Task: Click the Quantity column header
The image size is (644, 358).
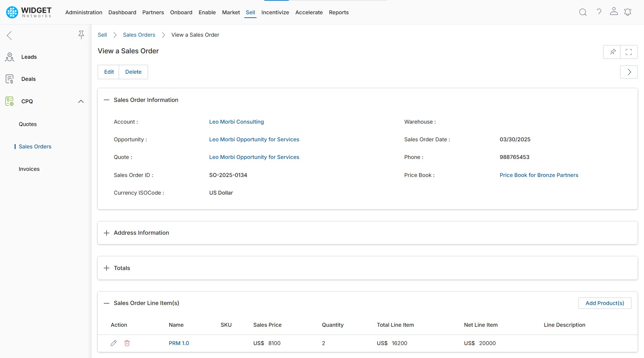Action: coord(333,325)
